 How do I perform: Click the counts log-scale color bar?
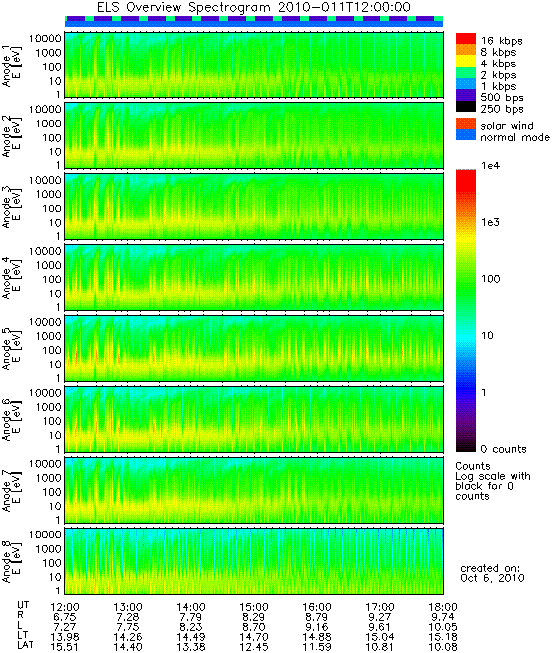[x=466, y=311]
